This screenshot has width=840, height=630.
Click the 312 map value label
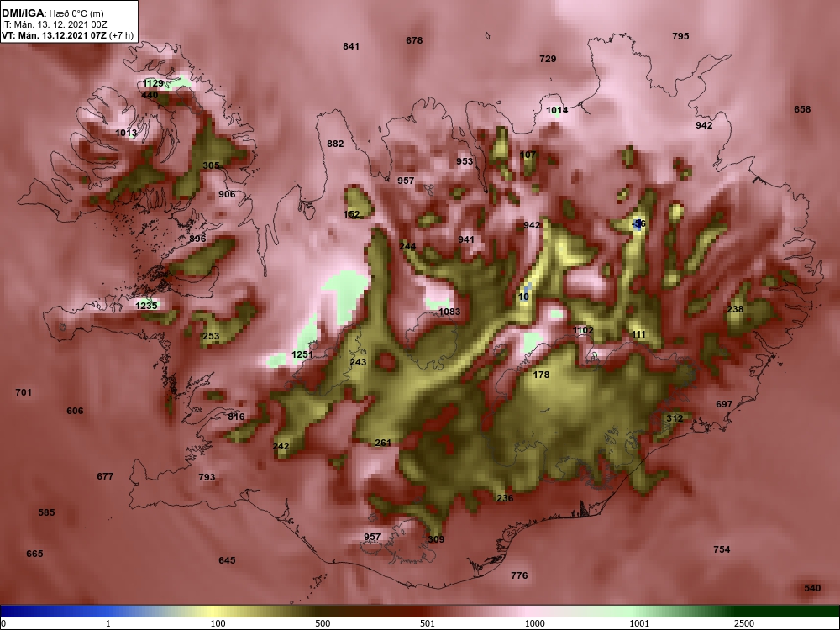675,418
